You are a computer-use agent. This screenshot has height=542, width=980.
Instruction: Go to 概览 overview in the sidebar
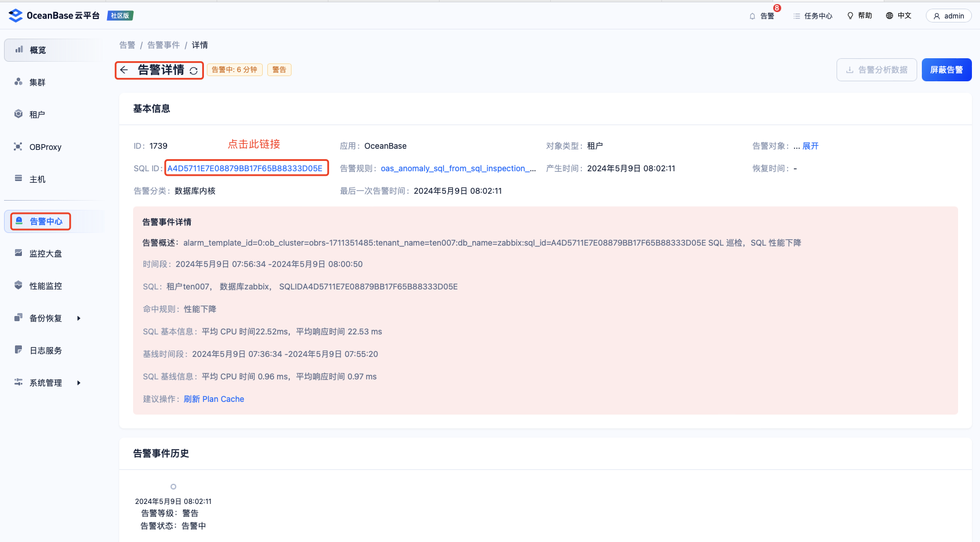(x=37, y=50)
